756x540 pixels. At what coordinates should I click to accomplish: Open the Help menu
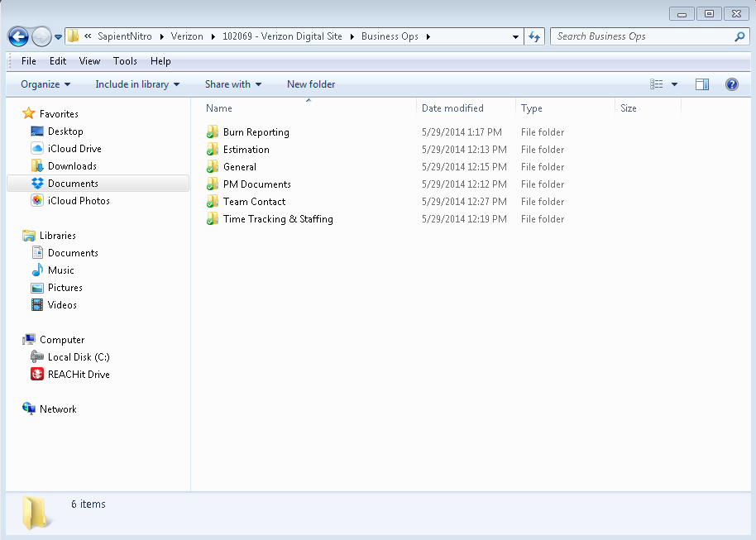pos(160,61)
